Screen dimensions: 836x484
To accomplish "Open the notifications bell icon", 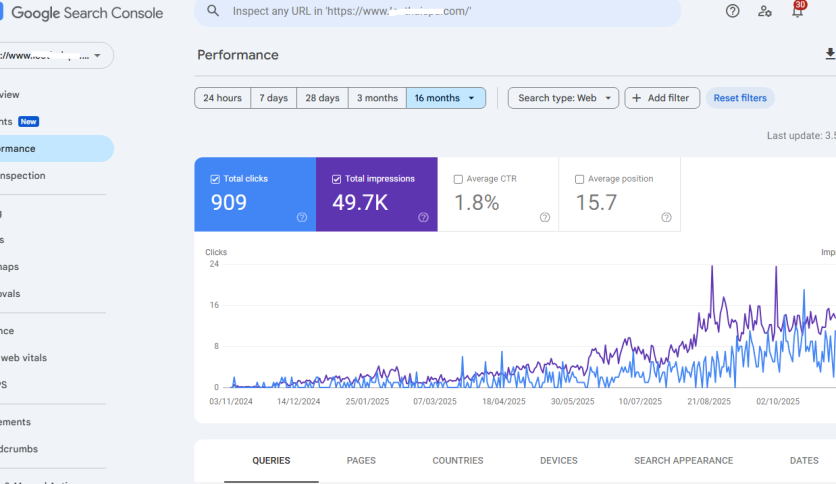I will [798, 11].
